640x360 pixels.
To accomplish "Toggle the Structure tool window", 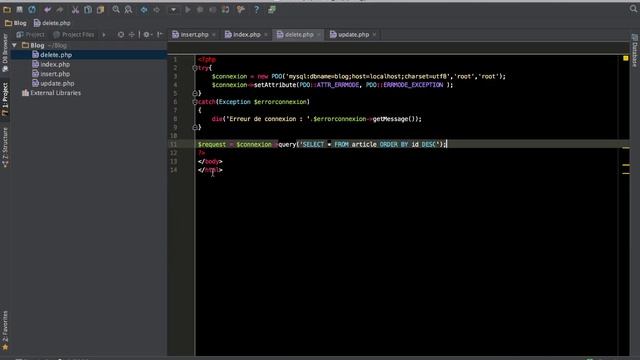I will point(5,148).
